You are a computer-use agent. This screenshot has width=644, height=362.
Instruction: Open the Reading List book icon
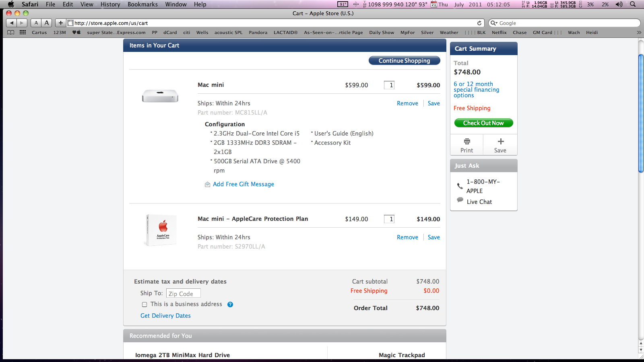pyautogui.click(x=11, y=33)
